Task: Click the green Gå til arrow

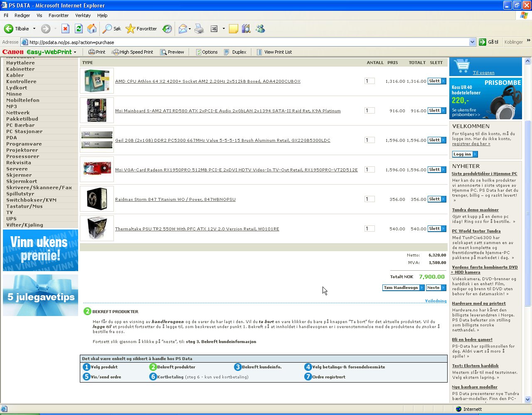Action: pos(483,42)
